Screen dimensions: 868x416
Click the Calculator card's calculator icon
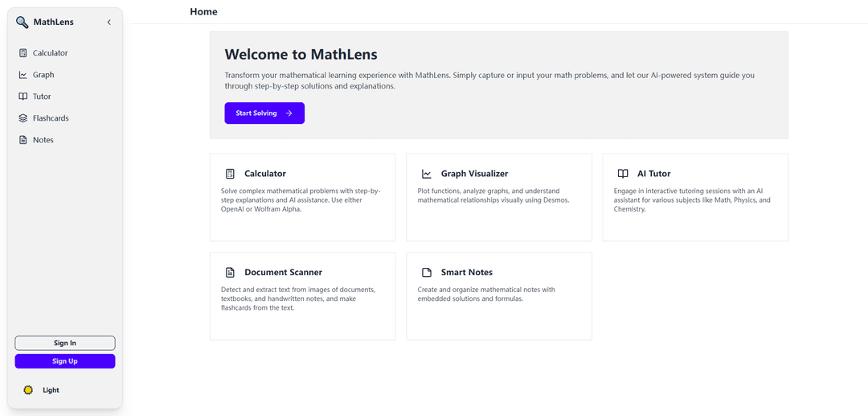coord(231,174)
